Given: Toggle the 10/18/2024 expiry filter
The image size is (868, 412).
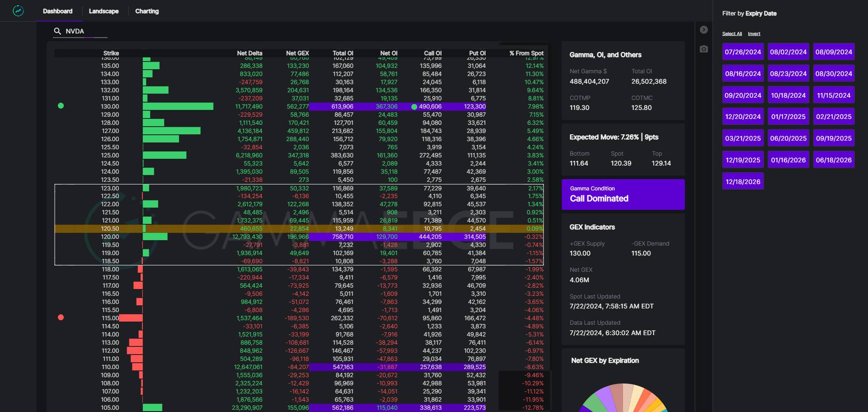Looking at the screenshot, I should (x=788, y=95).
